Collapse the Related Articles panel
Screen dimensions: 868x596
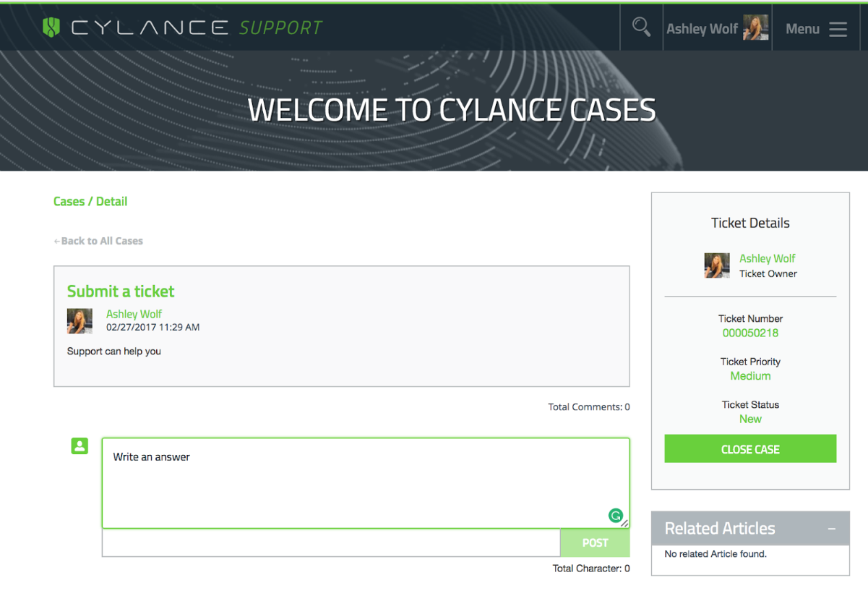tap(832, 529)
